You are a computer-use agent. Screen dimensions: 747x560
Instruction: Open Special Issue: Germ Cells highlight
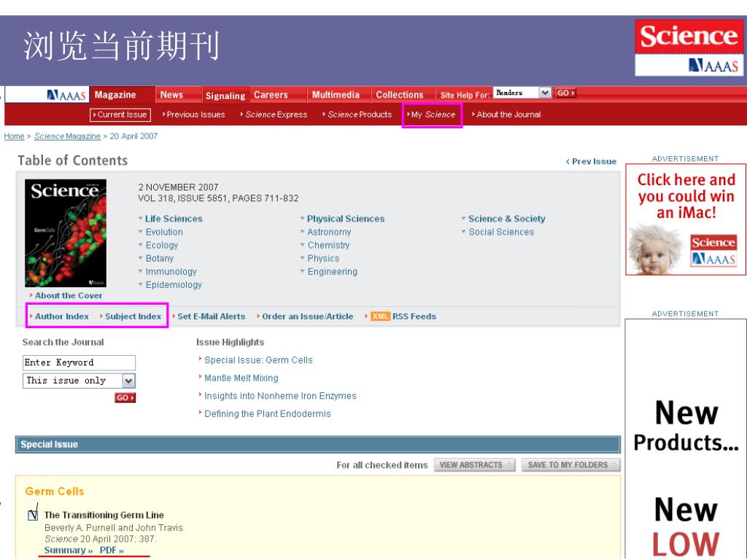click(259, 360)
